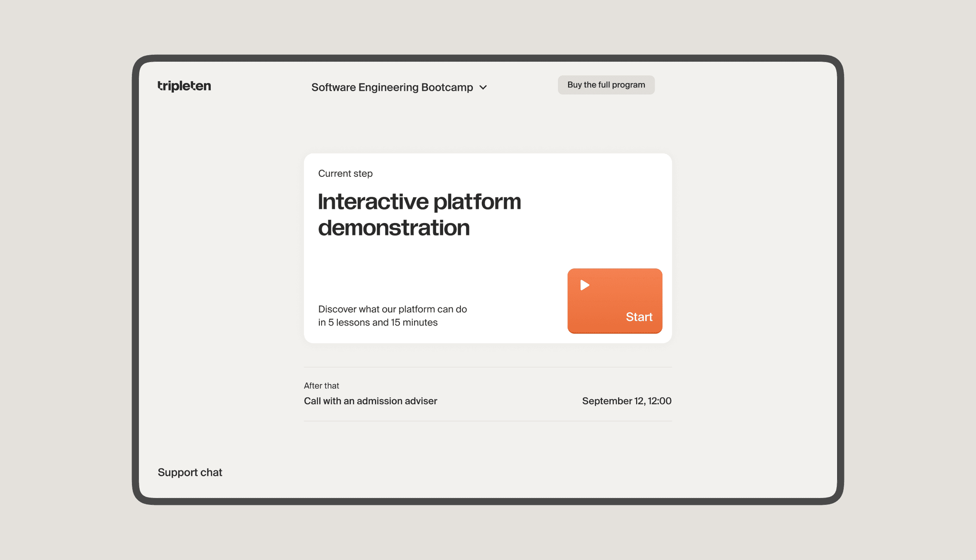Click the Interactive platform demonstration heading
Image resolution: width=976 pixels, height=560 pixels.
419,202
